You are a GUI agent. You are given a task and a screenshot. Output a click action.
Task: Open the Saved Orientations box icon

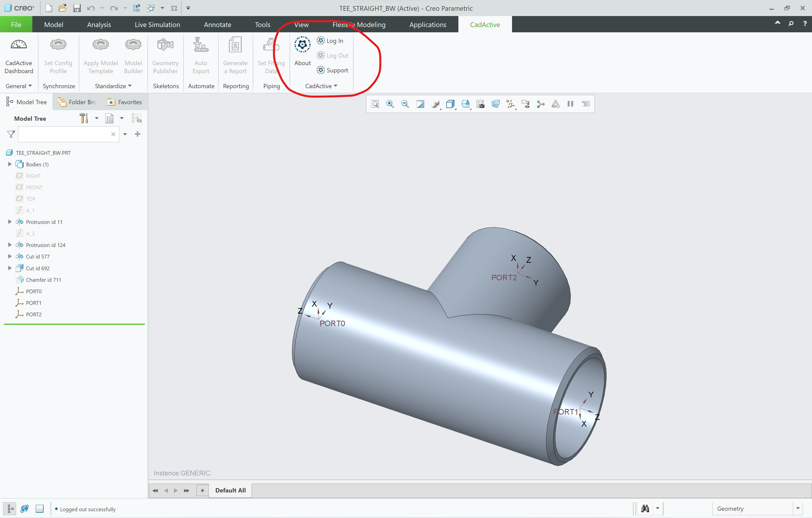450,104
